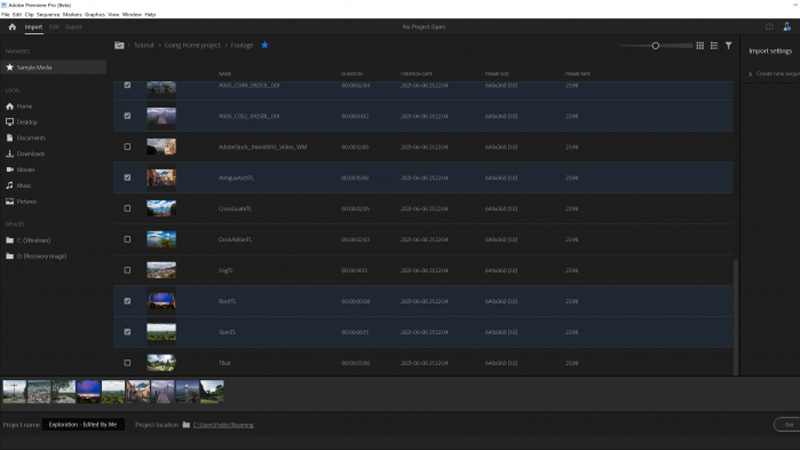The height and width of the screenshot is (450, 800).
Task: Check the AdobeStock video clip checkbox
Action: point(127,147)
